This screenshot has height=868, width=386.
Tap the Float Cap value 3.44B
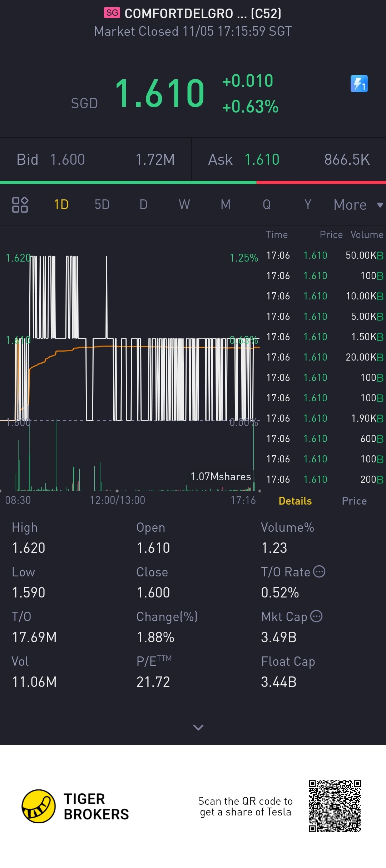pos(279,682)
